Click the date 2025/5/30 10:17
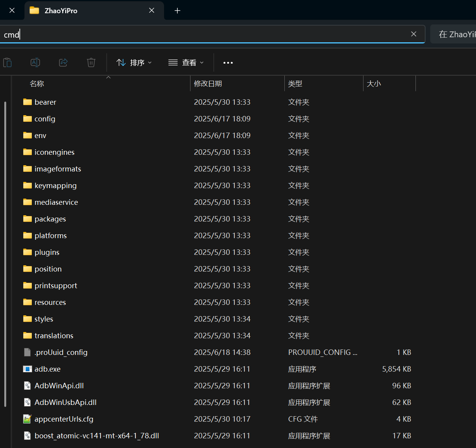This screenshot has width=476, height=448. pyautogui.click(x=222, y=419)
